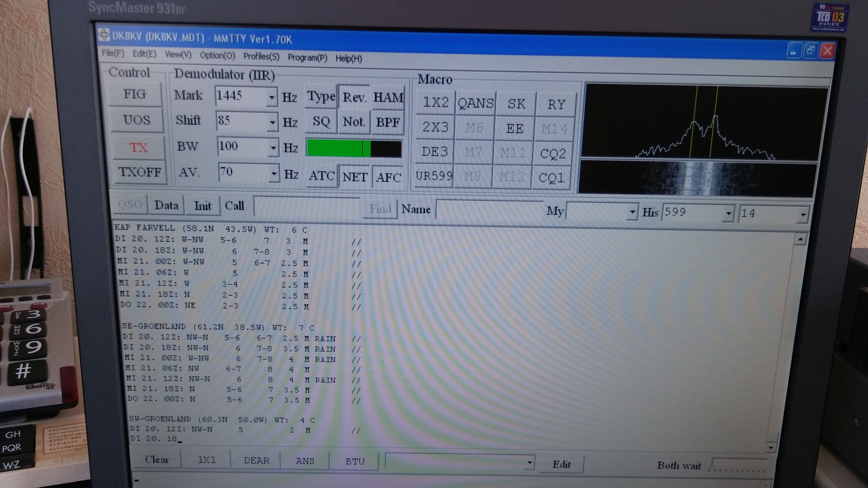The height and width of the screenshot is (488, 868).
Task: Enable the BPF filter toggle
Action: 388,122
